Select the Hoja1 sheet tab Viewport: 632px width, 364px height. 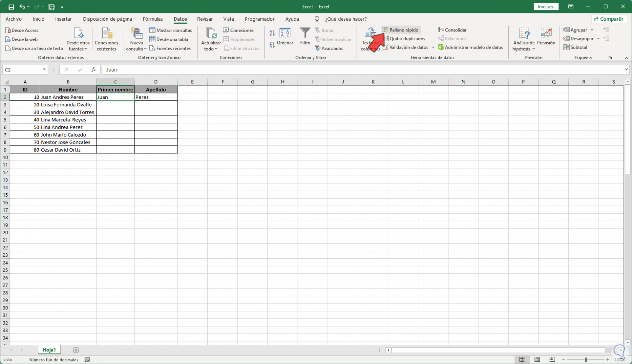(x=49, y=350)
